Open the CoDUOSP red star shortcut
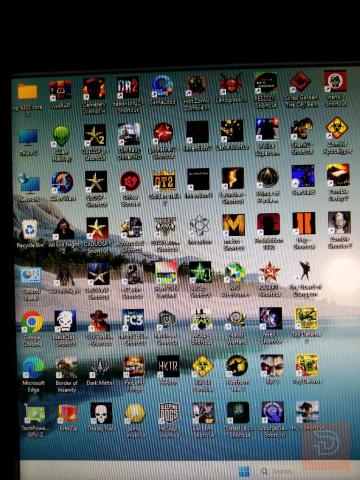360x480 pixels. point(97,228)
